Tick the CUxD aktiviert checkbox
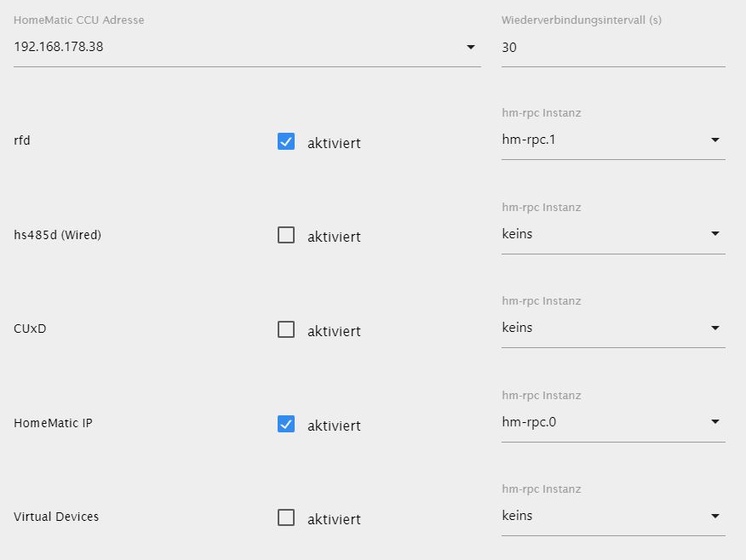 coord(286,329)
